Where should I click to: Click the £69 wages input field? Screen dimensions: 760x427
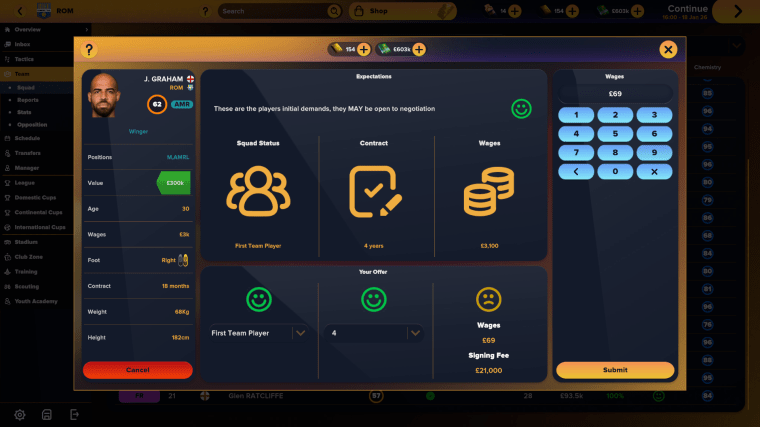[615, 92]
